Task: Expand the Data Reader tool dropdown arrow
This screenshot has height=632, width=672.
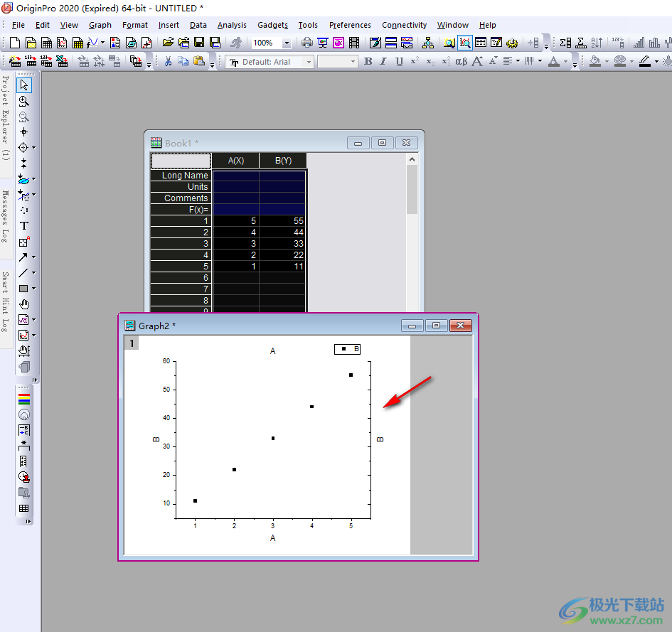Action: [34, 148]
